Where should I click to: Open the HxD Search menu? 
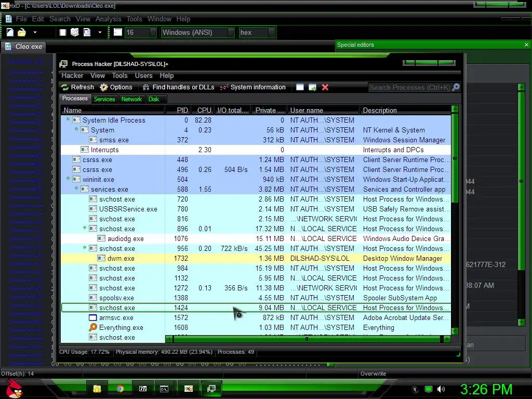[60, 19]
